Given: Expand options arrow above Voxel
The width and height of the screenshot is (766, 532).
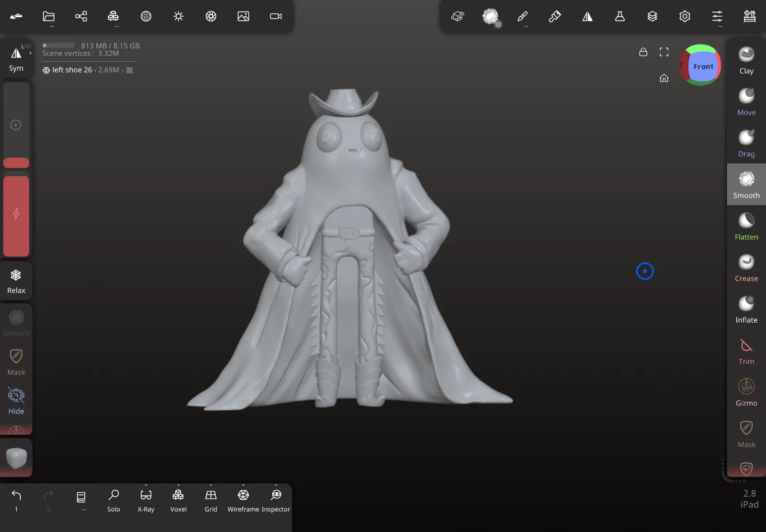Looking at the screenshot, I should click(x=179, y=485).
